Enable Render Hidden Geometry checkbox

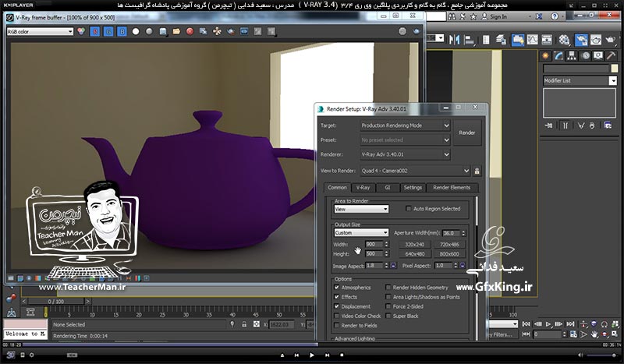(x=388, y=287)
